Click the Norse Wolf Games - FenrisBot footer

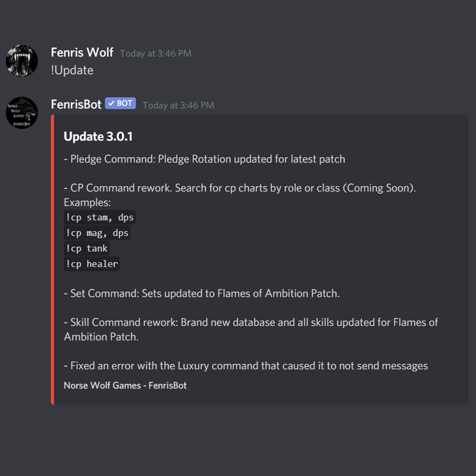coord(125,386)
